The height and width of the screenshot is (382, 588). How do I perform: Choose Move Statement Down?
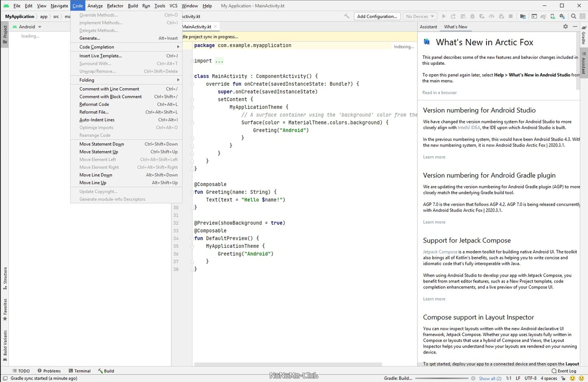(126, 144)
